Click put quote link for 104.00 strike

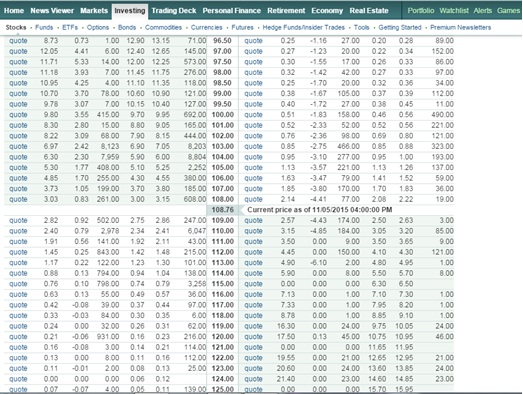pyautogui.click(x=253, y=157)
